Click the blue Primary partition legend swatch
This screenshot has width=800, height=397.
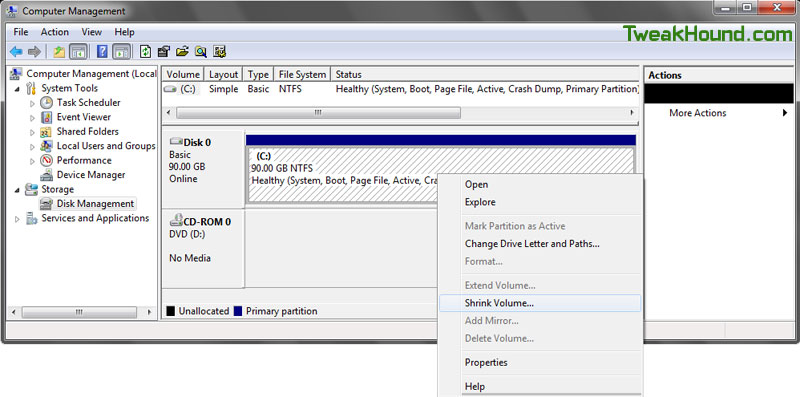[x=238, y=311]
